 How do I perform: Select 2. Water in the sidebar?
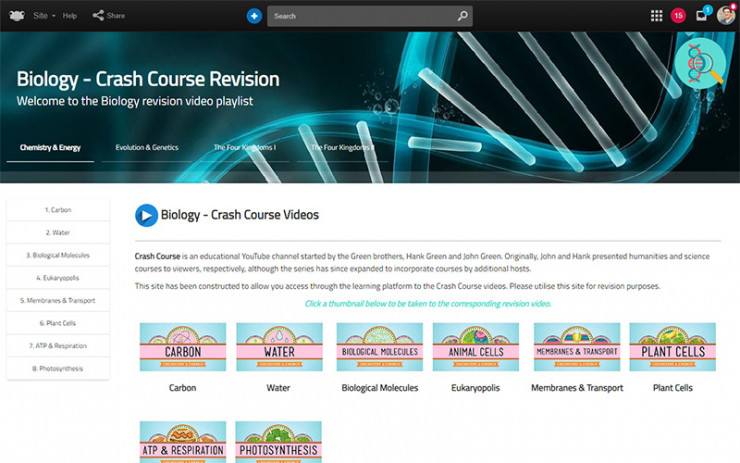point(58,233)
